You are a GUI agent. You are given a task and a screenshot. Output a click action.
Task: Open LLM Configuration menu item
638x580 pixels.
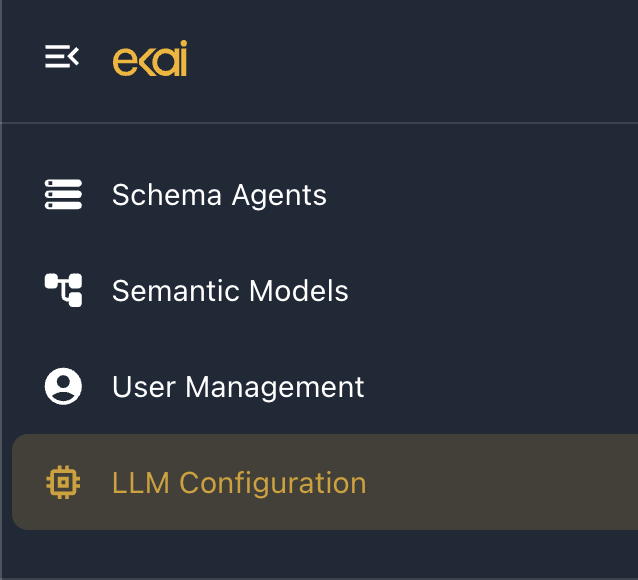point(325,482)
